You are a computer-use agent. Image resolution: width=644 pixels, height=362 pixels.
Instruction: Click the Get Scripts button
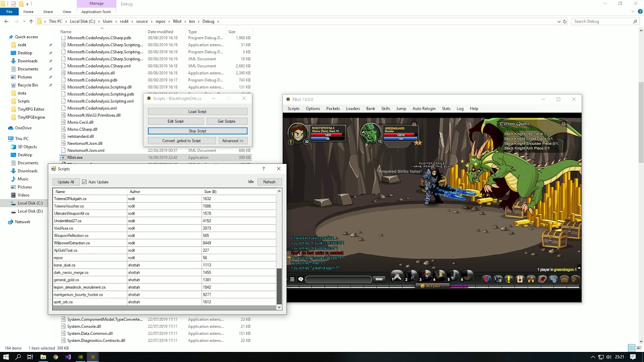coord(226,121)
